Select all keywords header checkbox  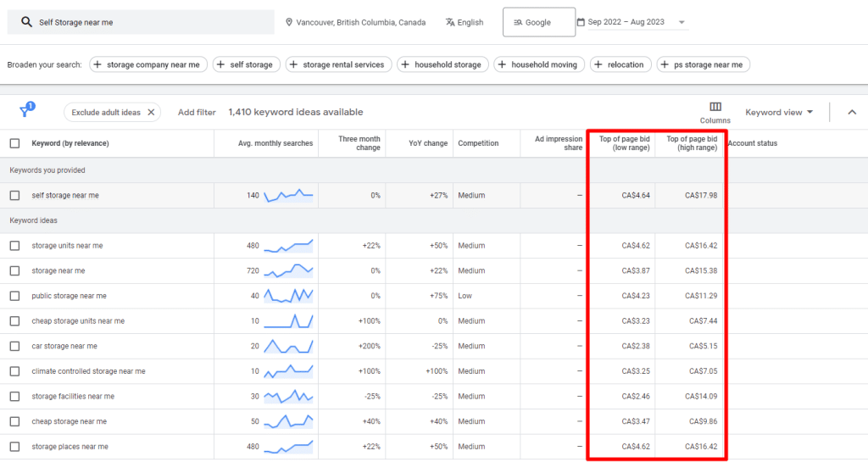pos(15,143)
